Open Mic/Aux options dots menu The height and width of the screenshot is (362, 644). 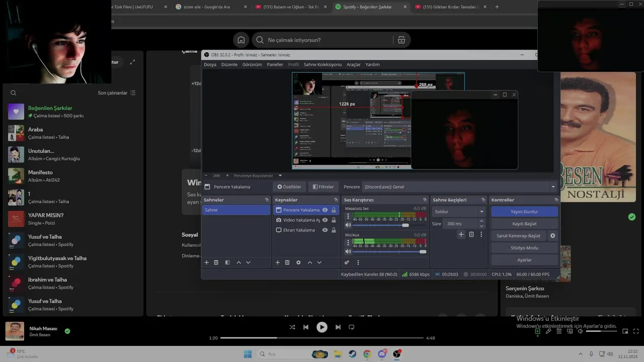coord(348,242)
